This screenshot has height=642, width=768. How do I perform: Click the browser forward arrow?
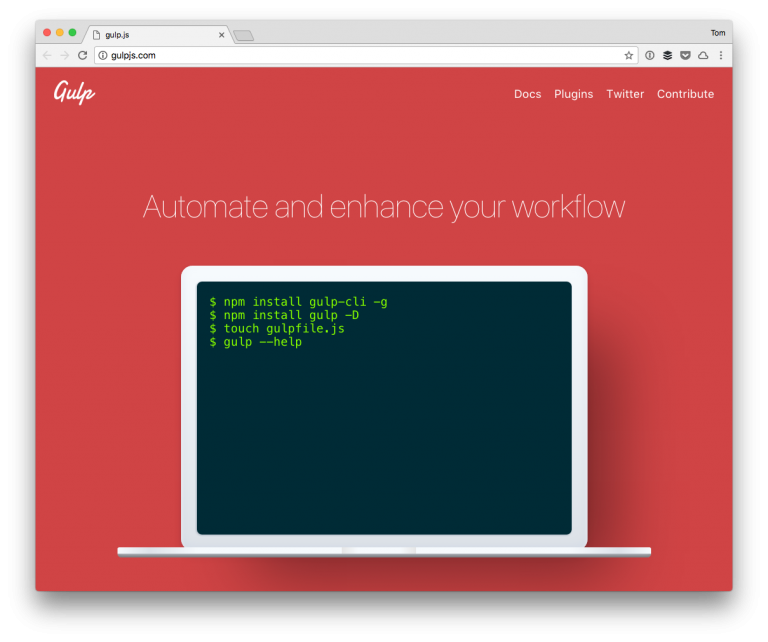65,56
